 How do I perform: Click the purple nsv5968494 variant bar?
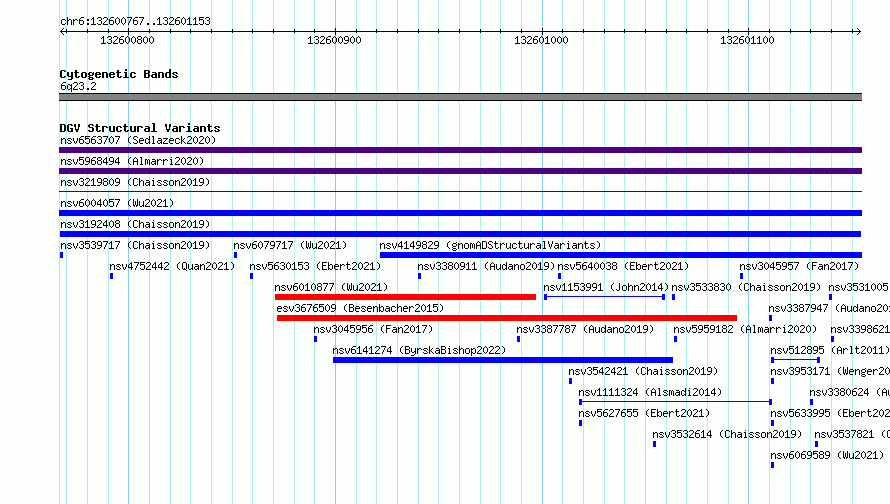[x=460, y=171]
